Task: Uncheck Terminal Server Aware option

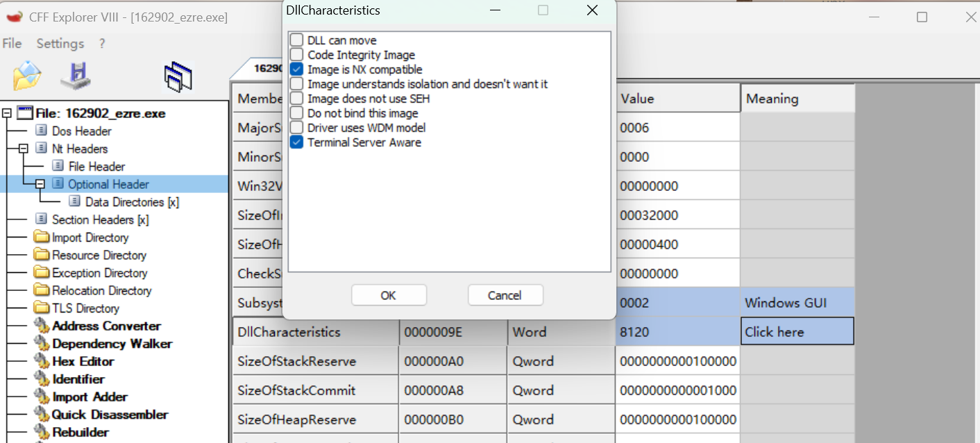Action: (x=297, y=142)
